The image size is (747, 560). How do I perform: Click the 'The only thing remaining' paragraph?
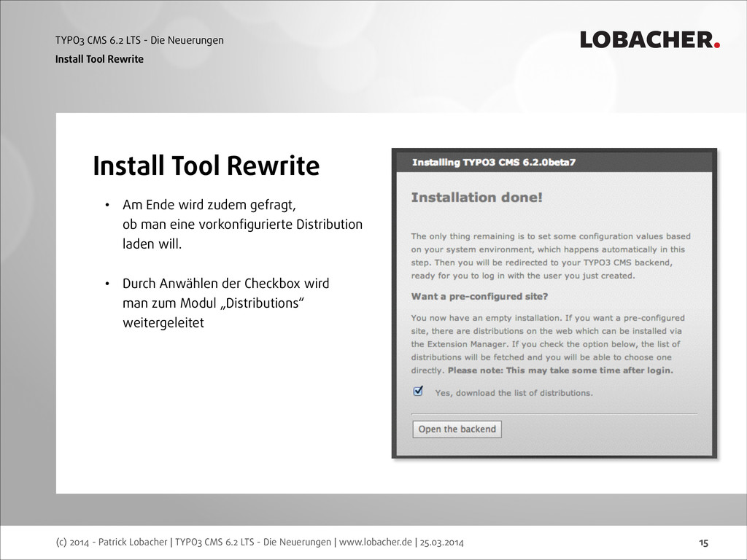[x=551, y=256]
